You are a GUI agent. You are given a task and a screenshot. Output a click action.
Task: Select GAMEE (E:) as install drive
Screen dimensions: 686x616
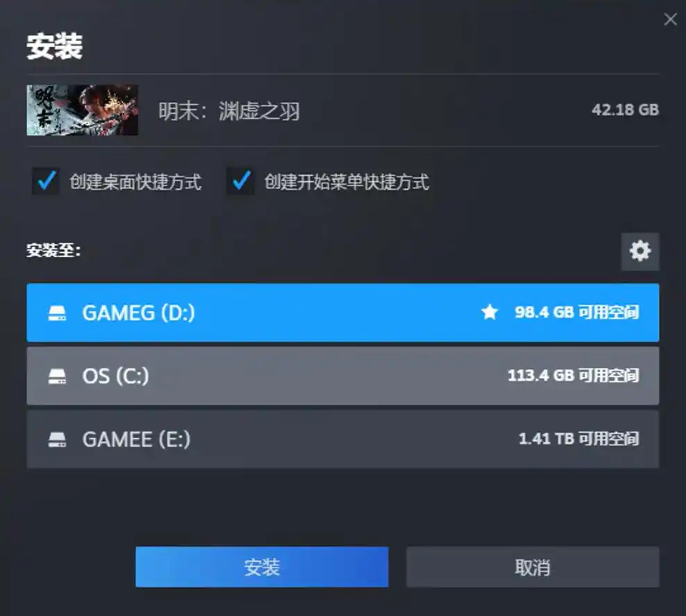pos(342,439)
